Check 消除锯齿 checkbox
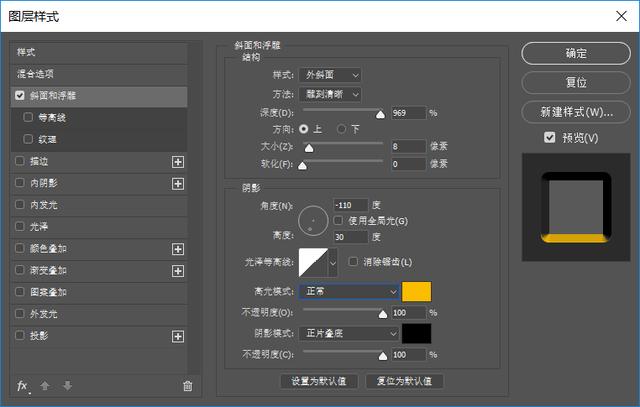 [x=353, y=262]
